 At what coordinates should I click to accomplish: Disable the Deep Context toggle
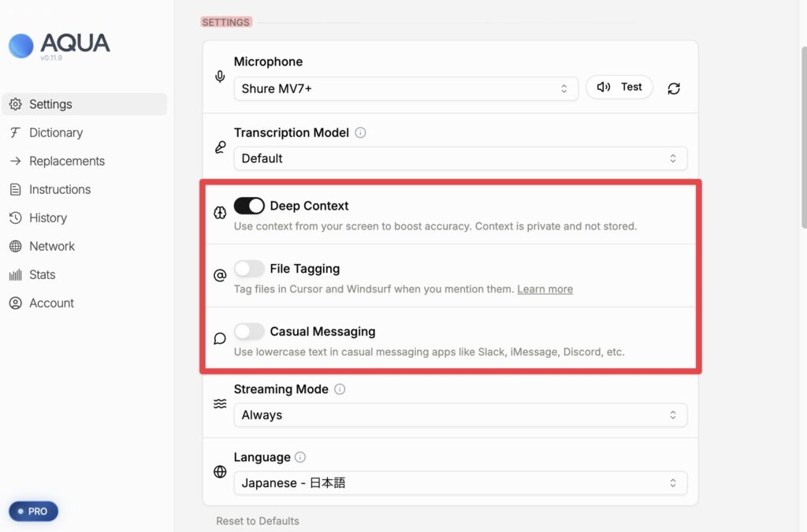click(249, 206)
